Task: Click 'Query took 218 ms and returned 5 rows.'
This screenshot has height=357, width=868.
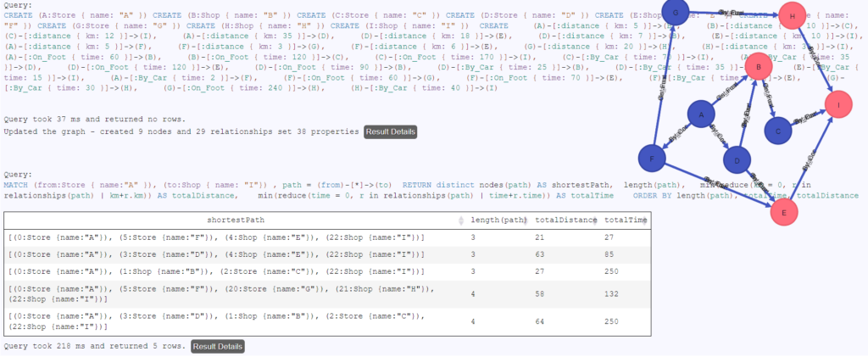Action: (x=95, y=347)
